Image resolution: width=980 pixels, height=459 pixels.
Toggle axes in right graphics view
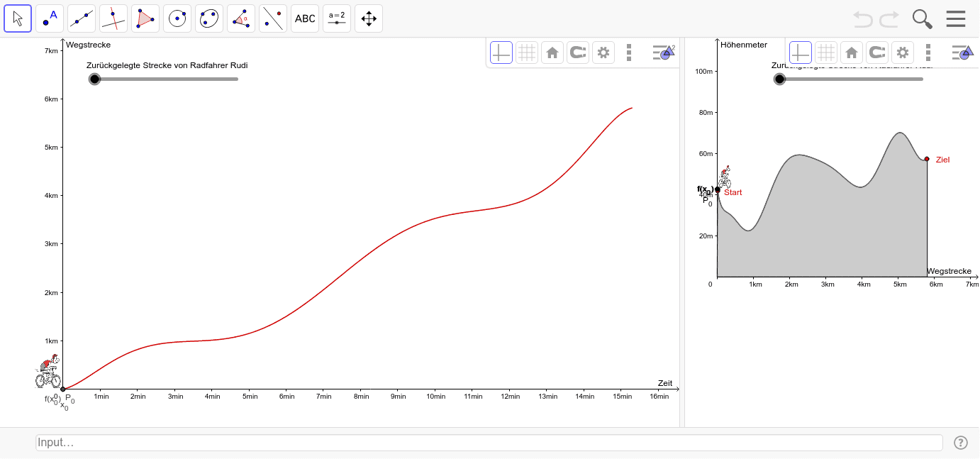801,52
